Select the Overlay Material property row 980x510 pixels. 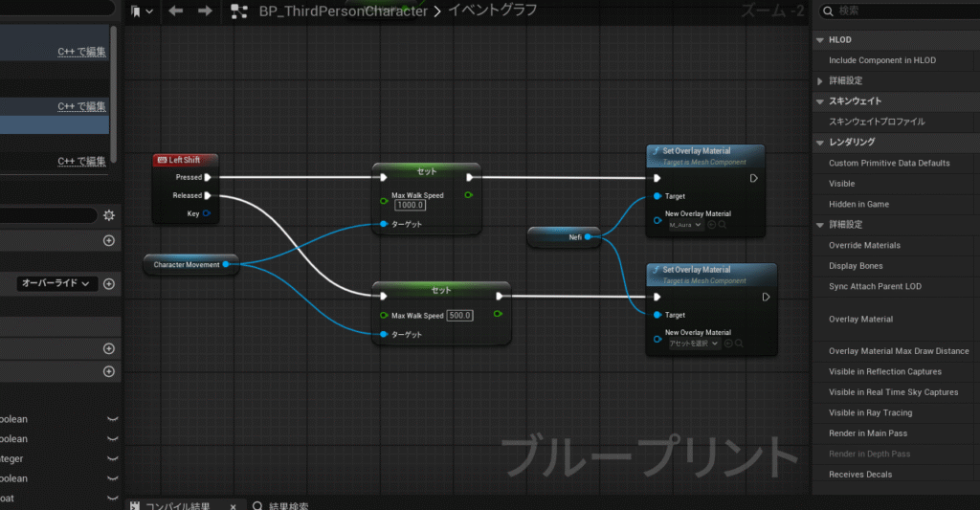tap(896, 320)
